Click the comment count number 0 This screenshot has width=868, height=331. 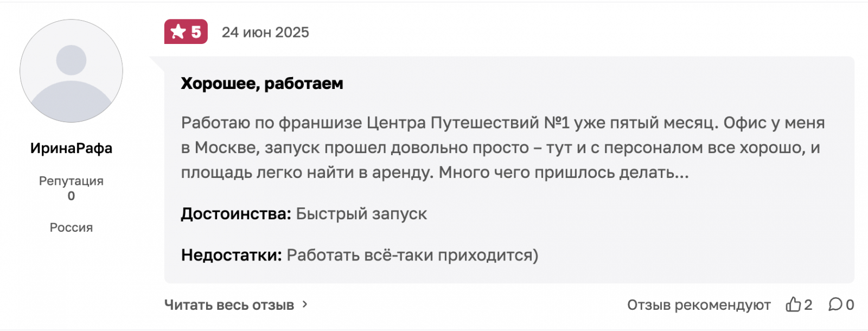click(850, 305)
